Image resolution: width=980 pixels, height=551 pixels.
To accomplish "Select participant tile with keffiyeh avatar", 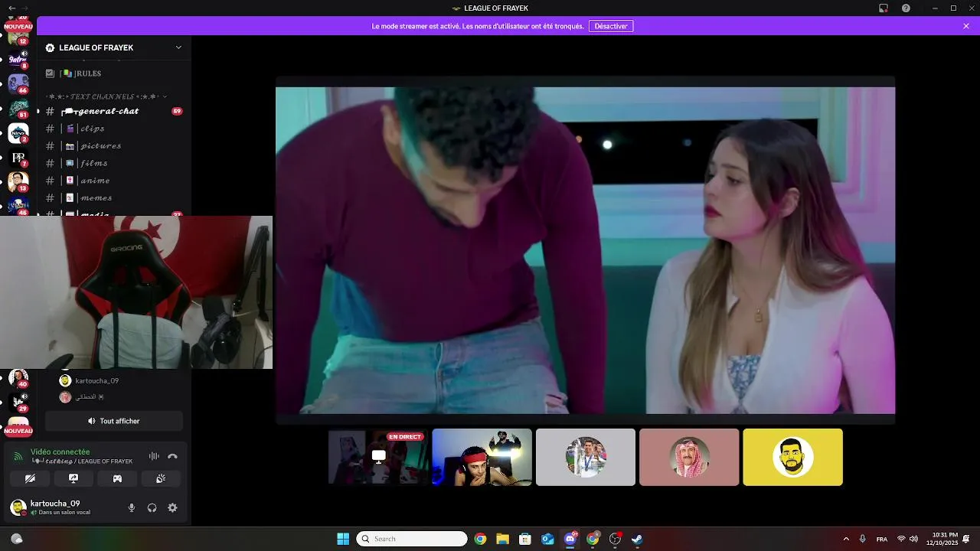I will [x=689, y=457].
